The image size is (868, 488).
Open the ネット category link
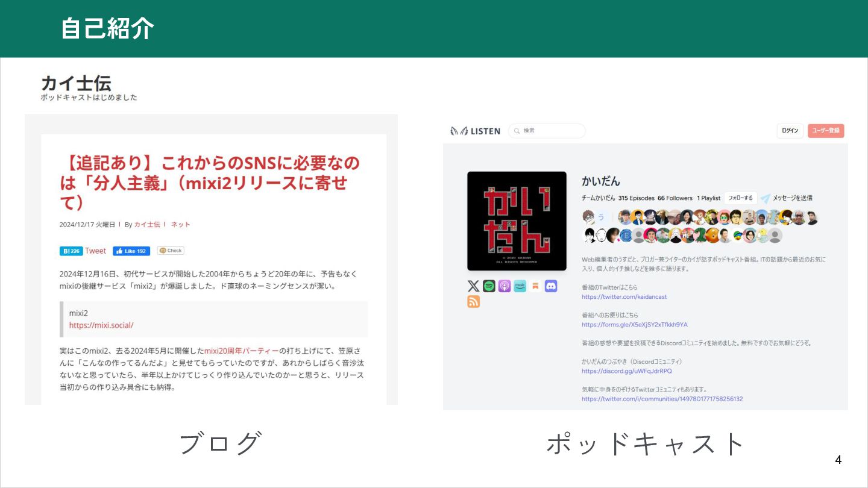[180, 224]
